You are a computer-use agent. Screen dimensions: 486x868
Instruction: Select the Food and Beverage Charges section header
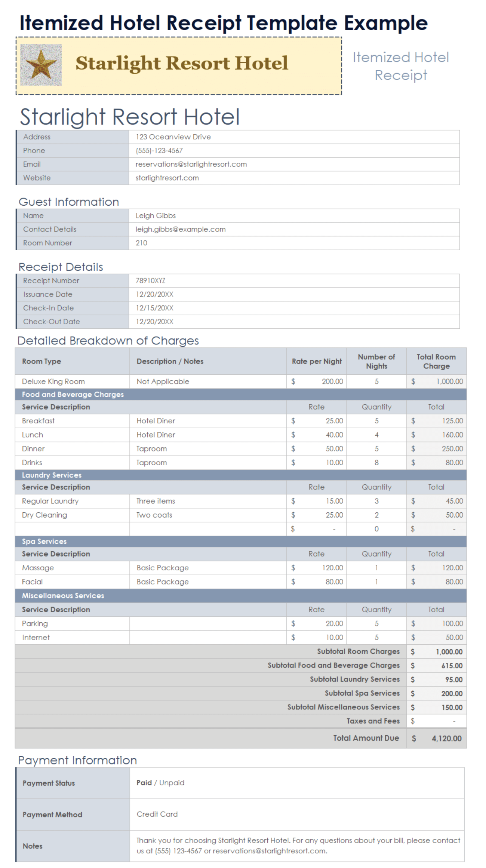pyautogui.click(x=73, y=395)
